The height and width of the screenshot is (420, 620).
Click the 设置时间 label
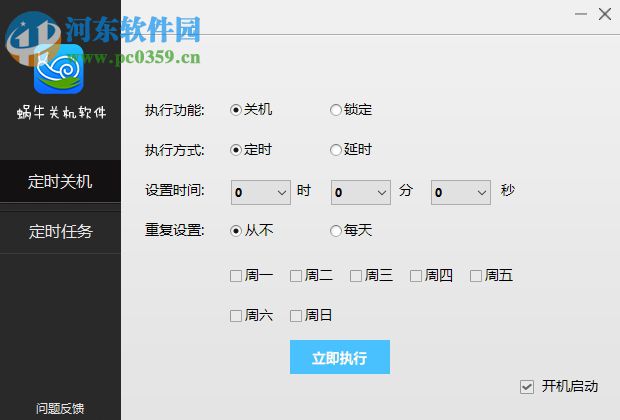[x=174, y=191]
